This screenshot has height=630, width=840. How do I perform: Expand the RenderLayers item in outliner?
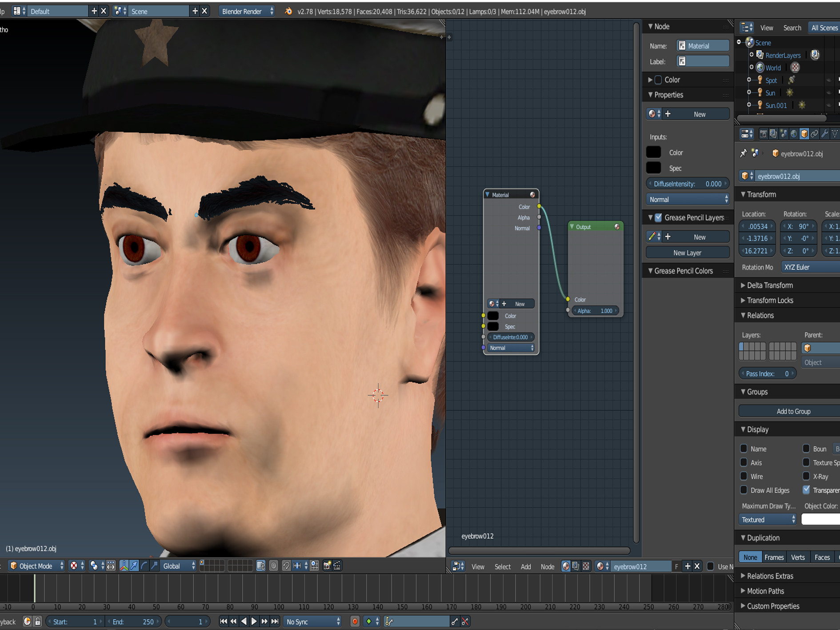752,55
